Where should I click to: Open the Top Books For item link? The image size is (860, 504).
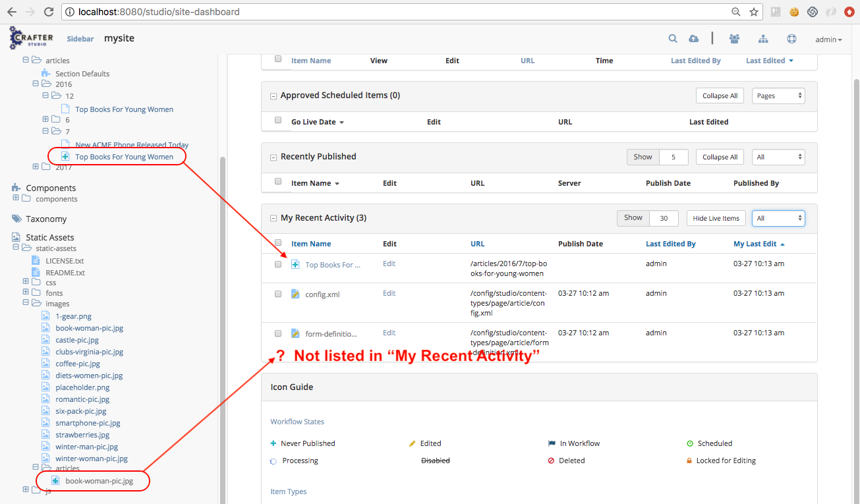(x=333, y=265)
